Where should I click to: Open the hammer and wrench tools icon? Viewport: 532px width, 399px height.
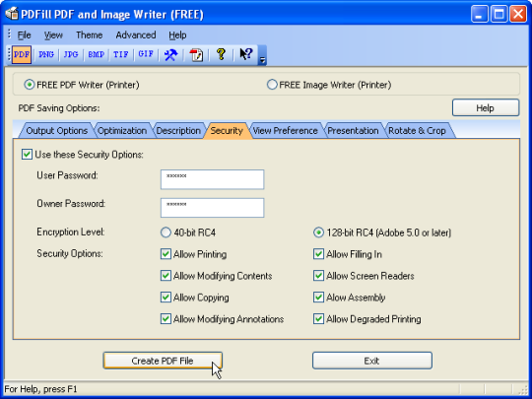tap(170, 54)
